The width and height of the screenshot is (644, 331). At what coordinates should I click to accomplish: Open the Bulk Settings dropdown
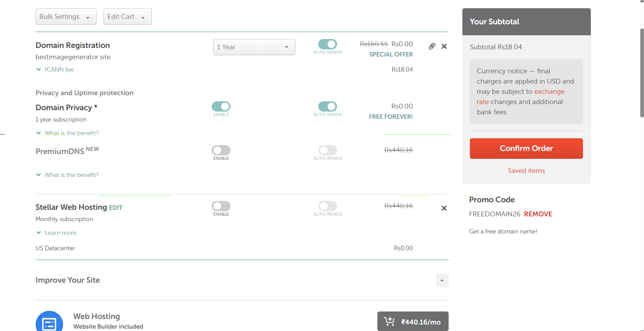(66, 16)
